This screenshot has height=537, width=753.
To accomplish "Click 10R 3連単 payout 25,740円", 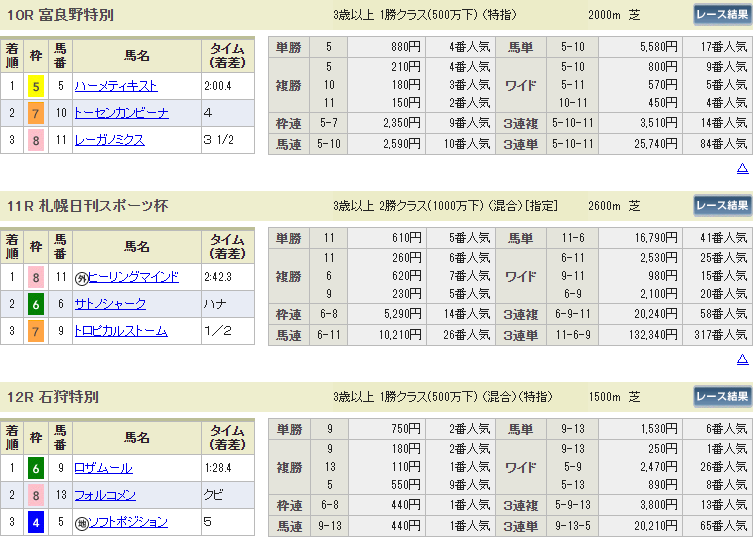I will 656,144.
